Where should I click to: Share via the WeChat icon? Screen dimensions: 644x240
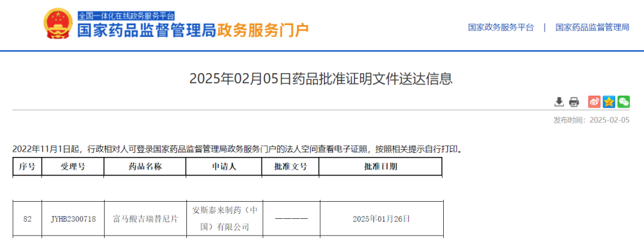(624, 102)
